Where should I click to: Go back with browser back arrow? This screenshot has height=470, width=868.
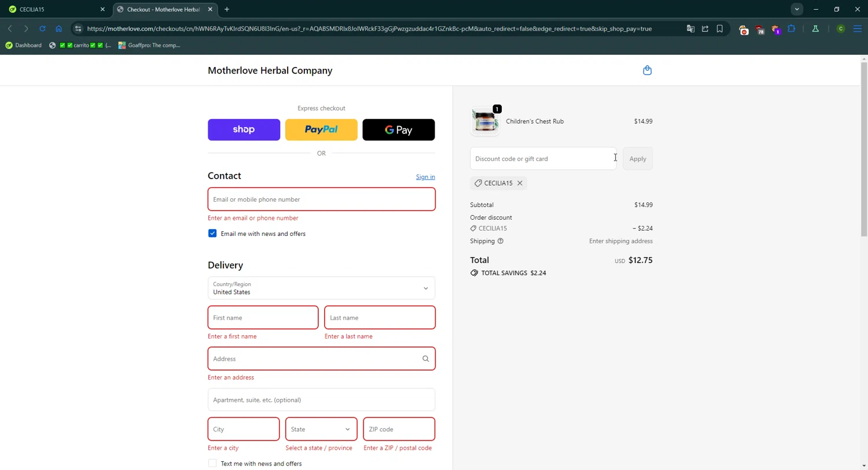(10, 28)
